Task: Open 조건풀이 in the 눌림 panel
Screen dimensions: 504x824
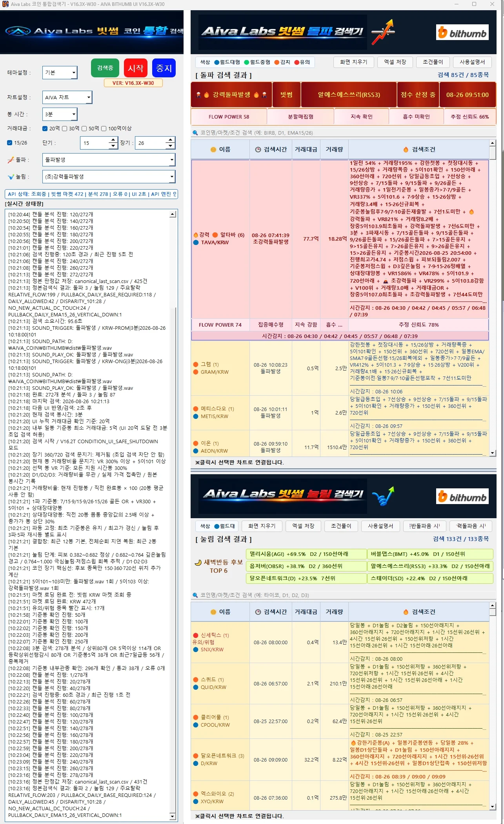Action: coord(341,526)
